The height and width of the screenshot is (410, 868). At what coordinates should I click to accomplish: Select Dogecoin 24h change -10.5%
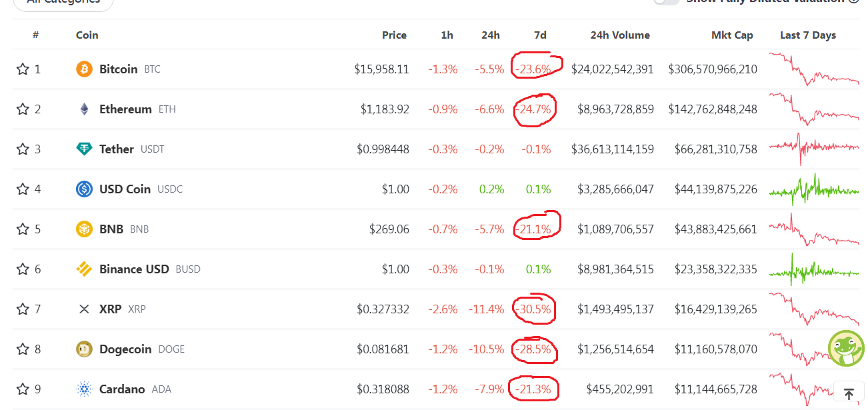[x=486, y=349]
